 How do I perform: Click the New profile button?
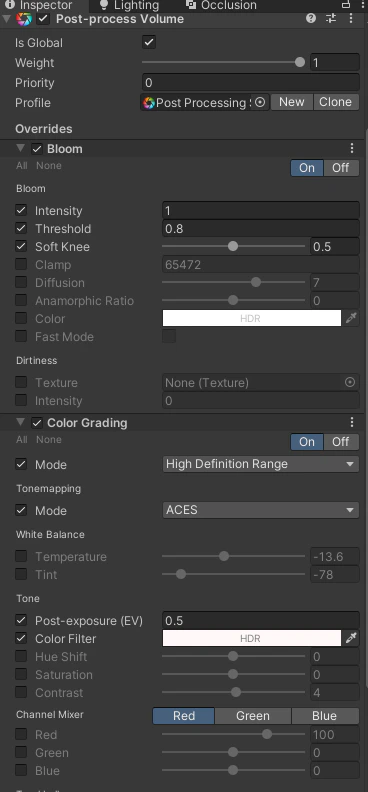point(292,102)
